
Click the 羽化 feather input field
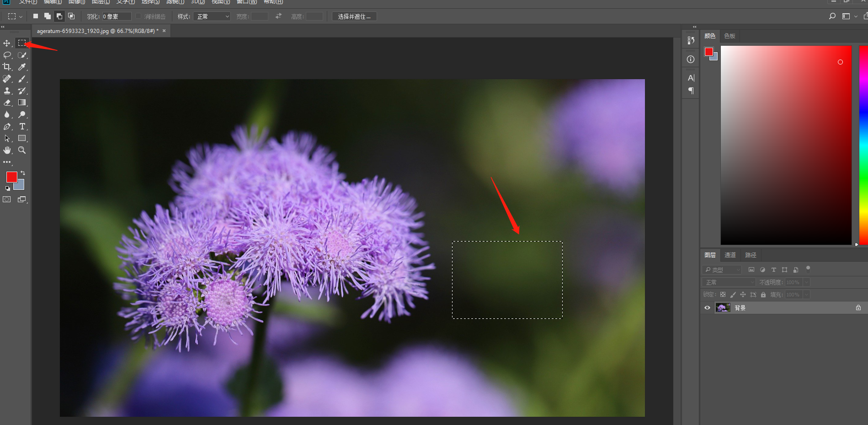[x=116, y=16]
